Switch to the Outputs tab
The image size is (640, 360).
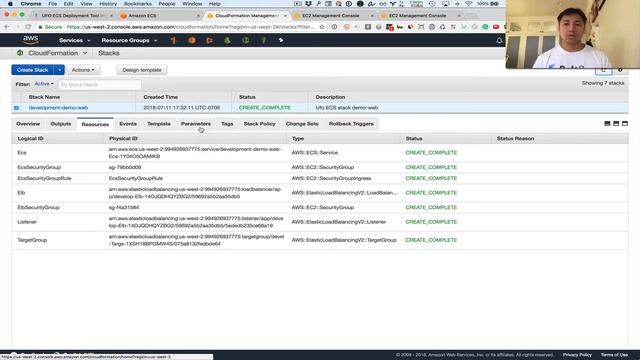click(x=60, y=124)
